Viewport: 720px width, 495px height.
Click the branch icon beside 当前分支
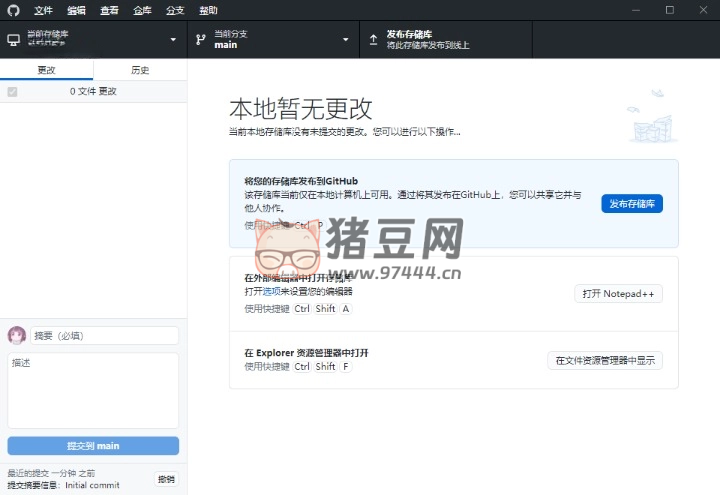[201, 40]
